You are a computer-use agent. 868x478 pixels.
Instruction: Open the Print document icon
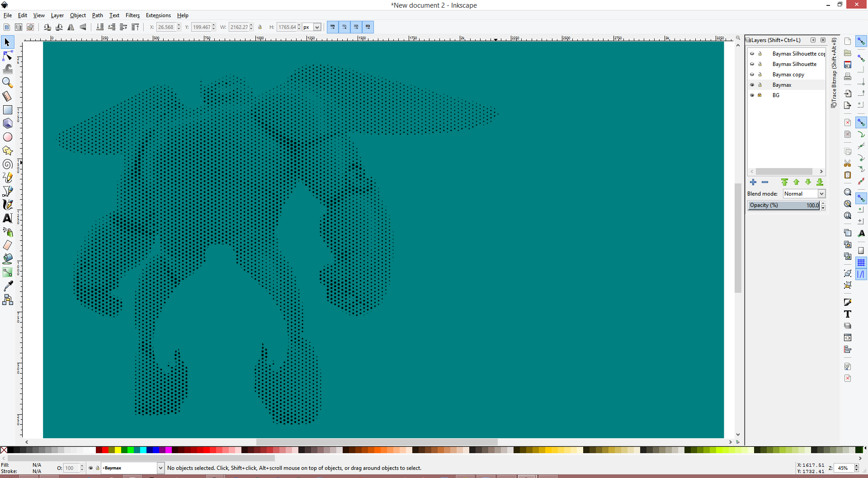[x=848, y=76]
